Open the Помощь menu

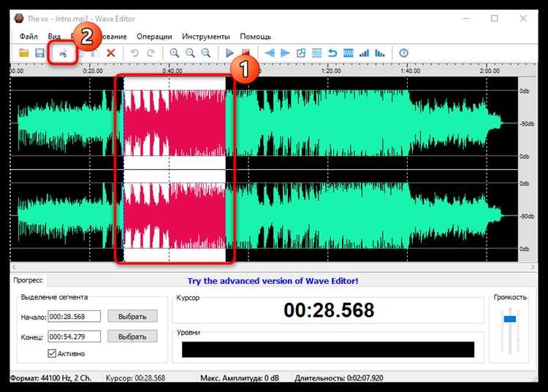coord(255,36)
